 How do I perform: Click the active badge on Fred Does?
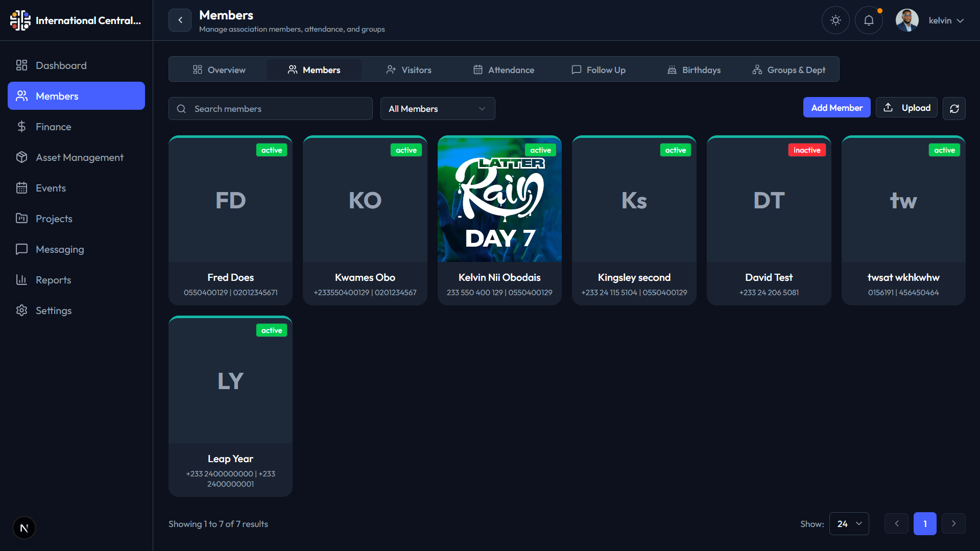tap(271, 150)
